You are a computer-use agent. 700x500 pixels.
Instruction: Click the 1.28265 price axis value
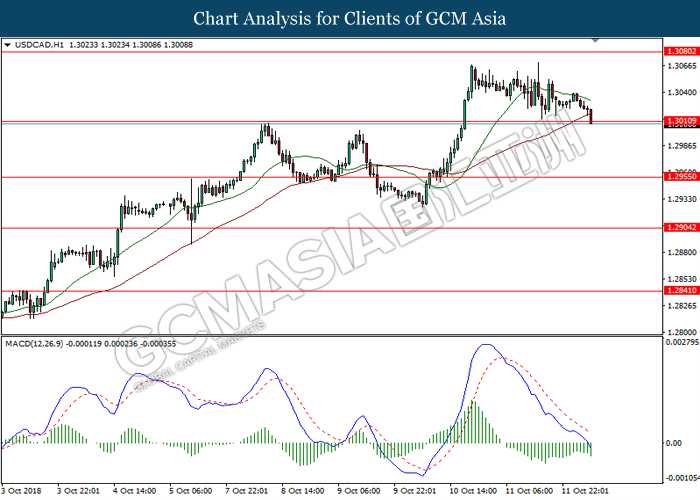coord(682,306)
